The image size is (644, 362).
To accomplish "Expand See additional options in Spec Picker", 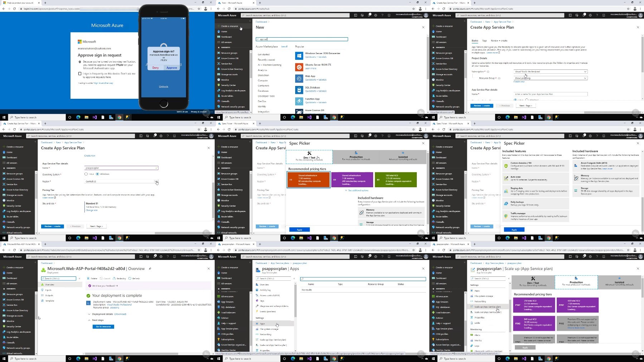I will pos(357,190).
